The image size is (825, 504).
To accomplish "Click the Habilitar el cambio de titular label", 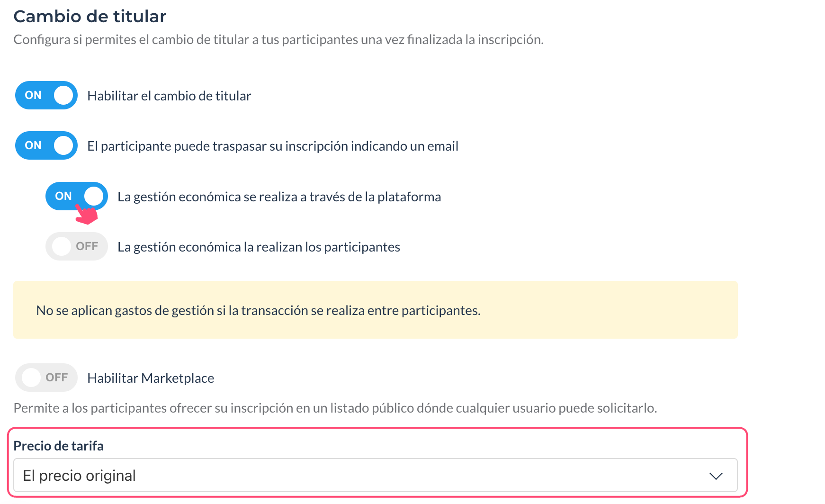I will (170, 96).
